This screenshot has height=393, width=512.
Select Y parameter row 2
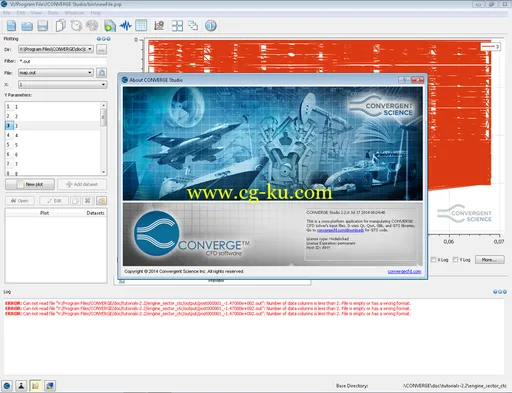(x=53, y=116)
